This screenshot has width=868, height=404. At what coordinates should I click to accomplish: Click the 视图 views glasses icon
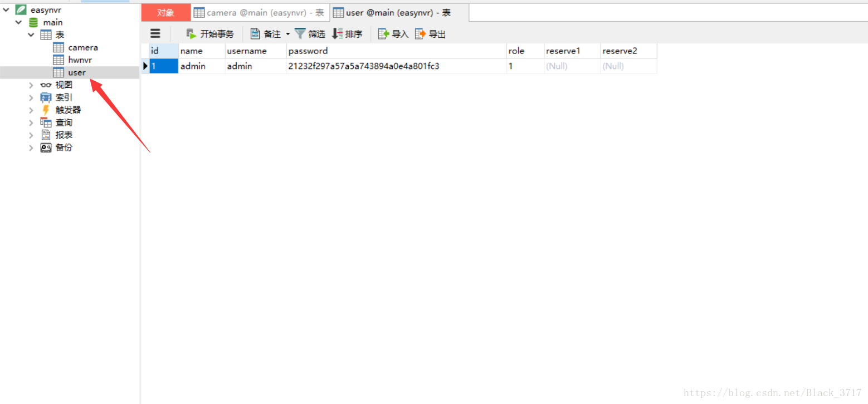[46, 85]
